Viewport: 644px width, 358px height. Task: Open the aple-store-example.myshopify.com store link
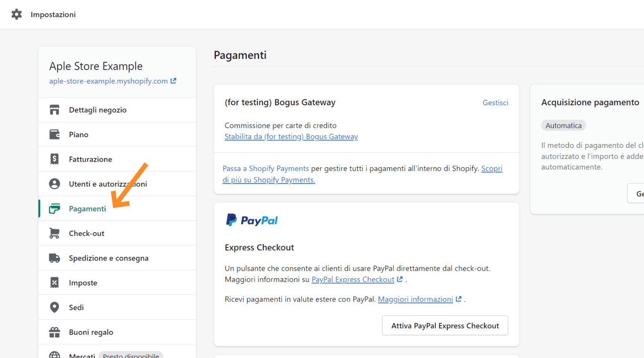108,81
